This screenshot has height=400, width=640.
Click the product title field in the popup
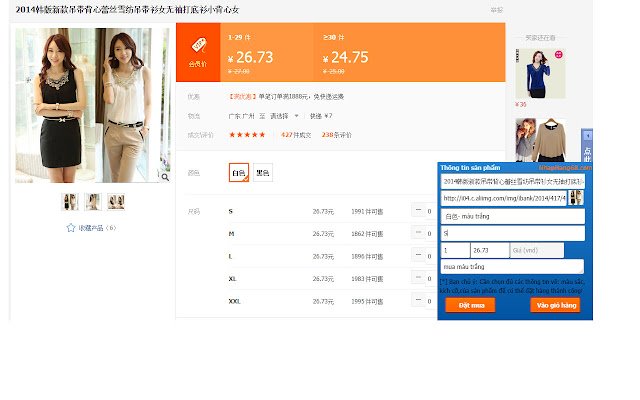pos(513,182)
